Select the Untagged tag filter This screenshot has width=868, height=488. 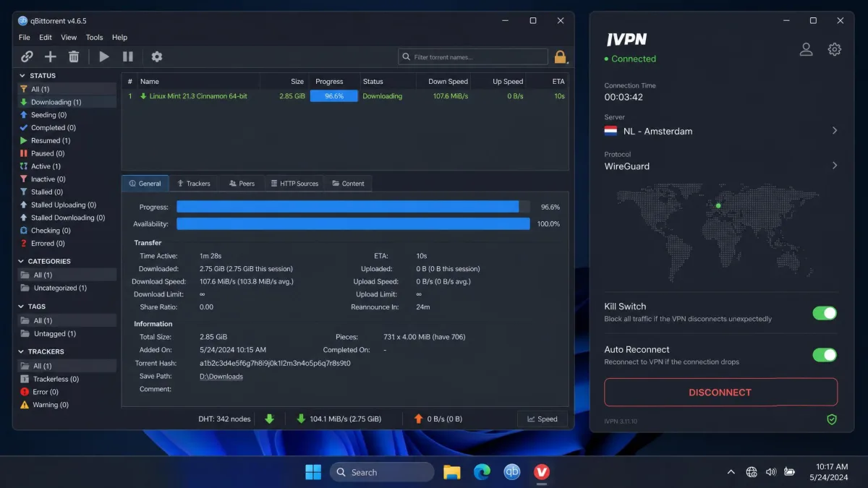coord(67,334)
